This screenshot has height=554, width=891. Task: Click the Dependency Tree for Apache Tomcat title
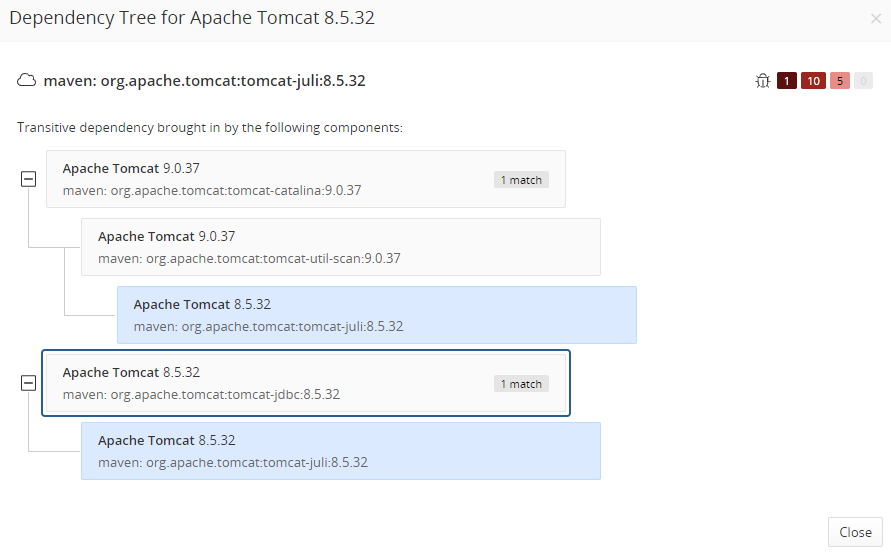192,18
